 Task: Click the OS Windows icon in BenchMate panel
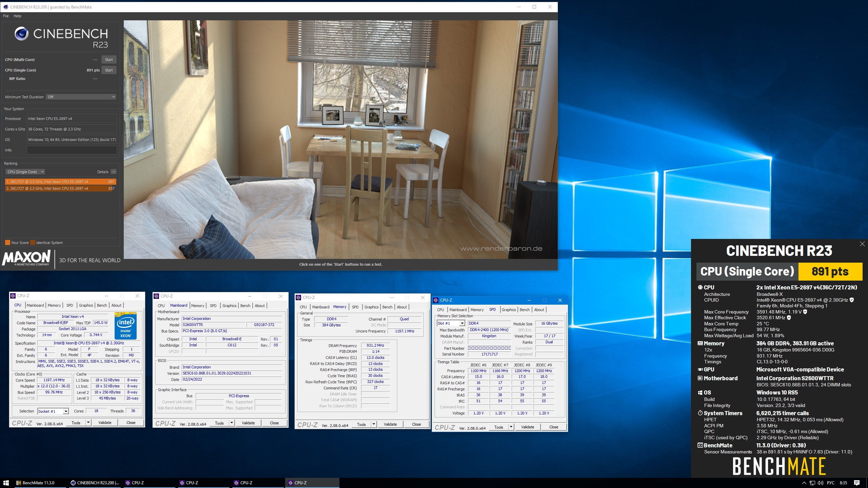click(x=700, y=393)
